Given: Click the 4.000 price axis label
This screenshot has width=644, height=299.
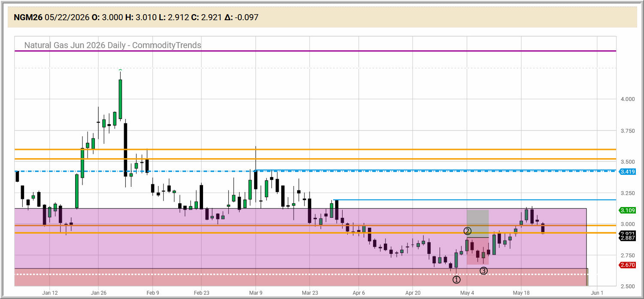Looking at the screenshot, I should (627, 99).
